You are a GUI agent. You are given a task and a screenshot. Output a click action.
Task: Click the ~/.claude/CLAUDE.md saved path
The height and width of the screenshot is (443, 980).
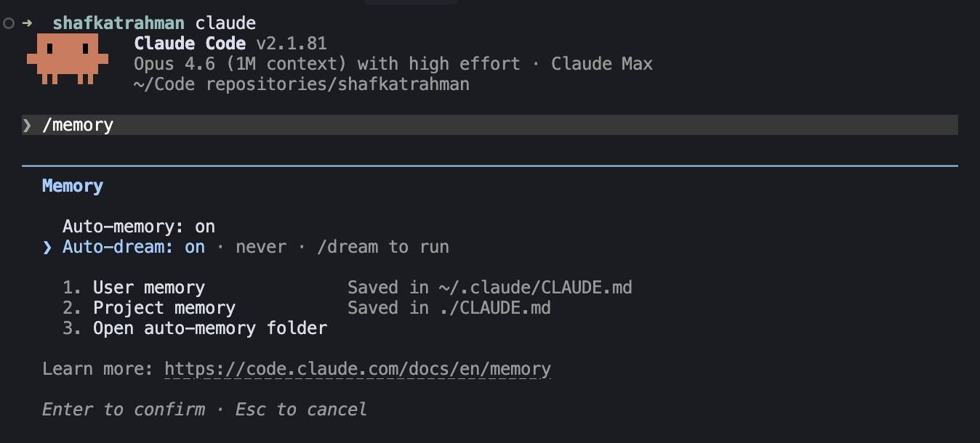pos(535,288)
